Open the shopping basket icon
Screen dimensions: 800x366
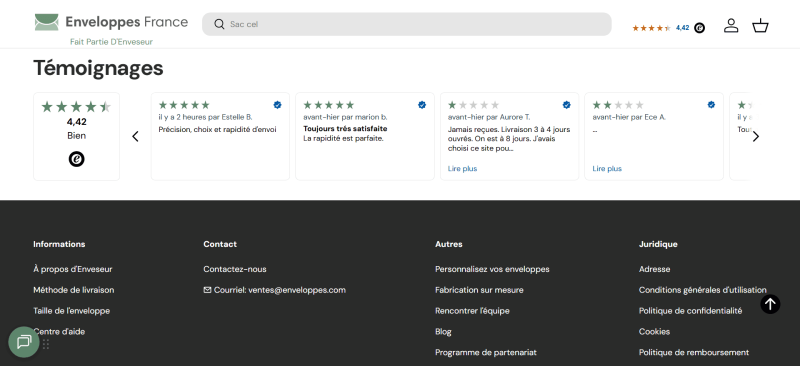[760, 26]
